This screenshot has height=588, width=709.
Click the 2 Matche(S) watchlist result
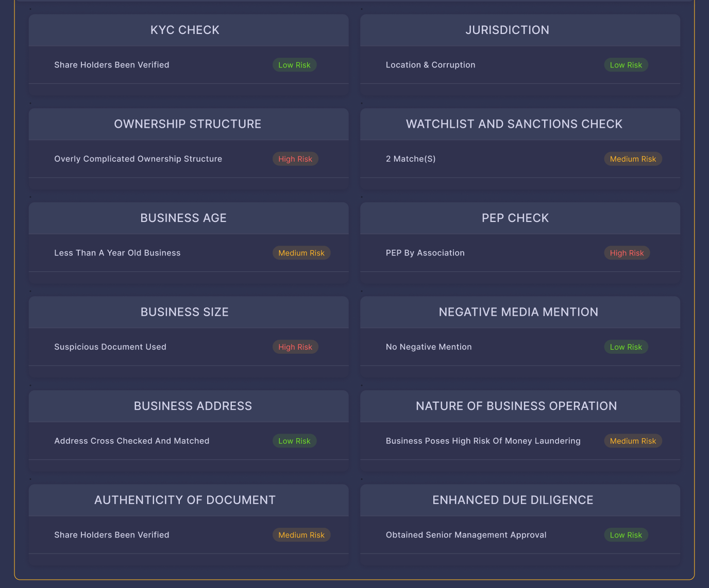coord(411,159)
